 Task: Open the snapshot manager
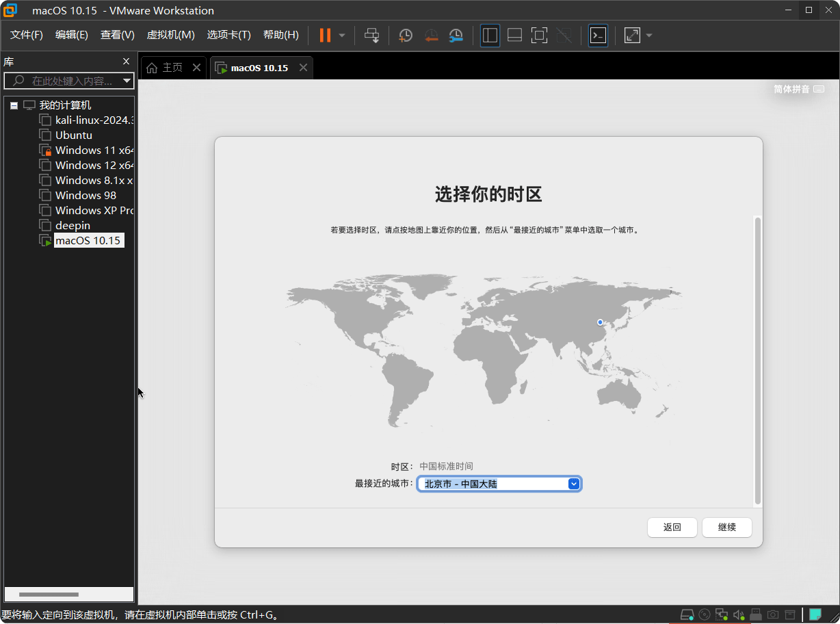[456, 35]
